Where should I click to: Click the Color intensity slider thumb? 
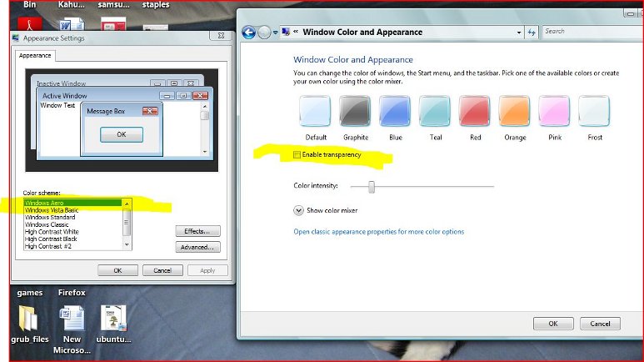pos(372,187)
